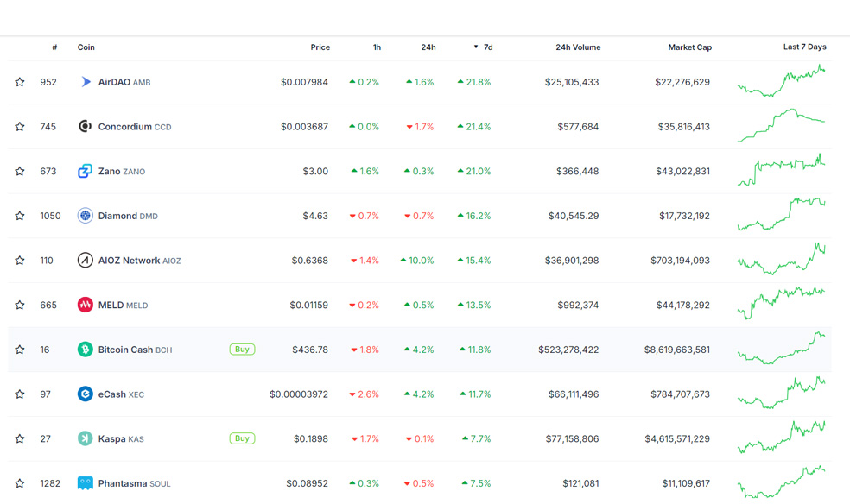The image size is (850, 504).
Task: Open AirDAO's 7-day sparkline chart
Action: 781,80
